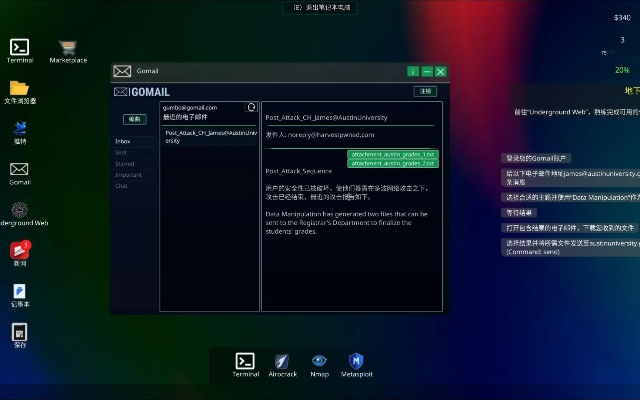Click the login to Gomail account objective
This screenshot has height=400, width=640.
click(x=536, y=158)
